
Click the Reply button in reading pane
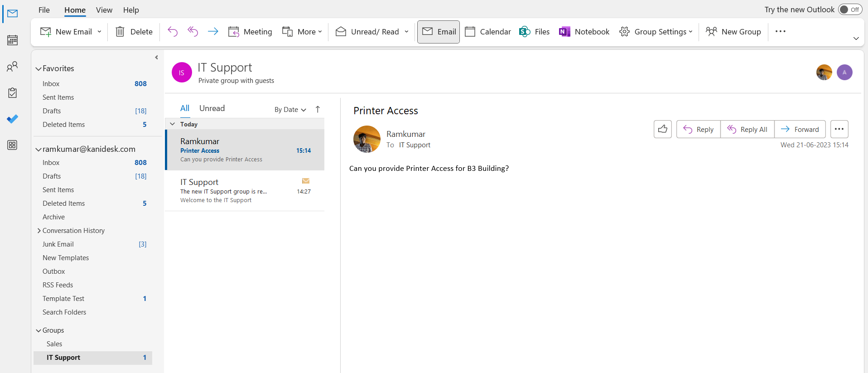coord(698,129)
